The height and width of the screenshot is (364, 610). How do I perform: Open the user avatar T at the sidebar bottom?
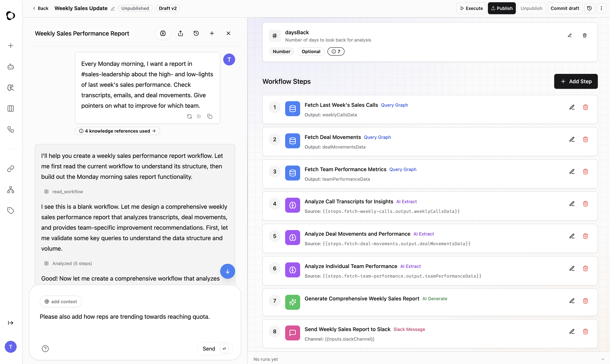(10, 347)
